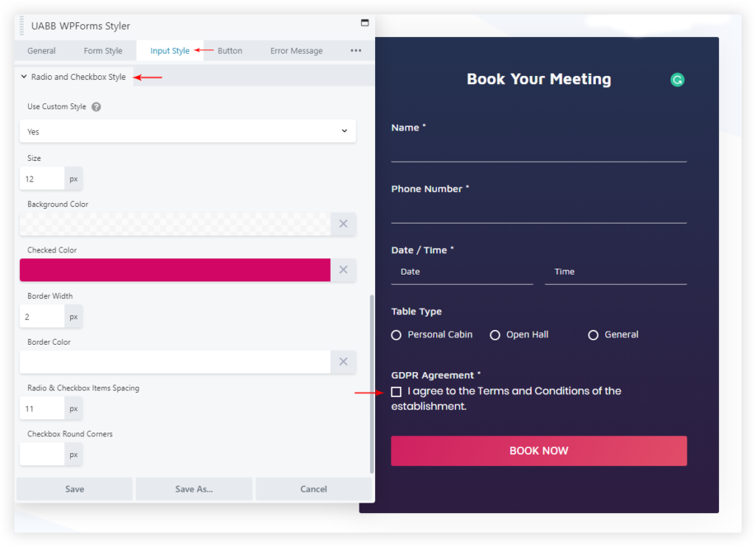Screen dimensions: 756x547
Task: Check the GDPR agreement checkbox
Action: pos(396,391)
